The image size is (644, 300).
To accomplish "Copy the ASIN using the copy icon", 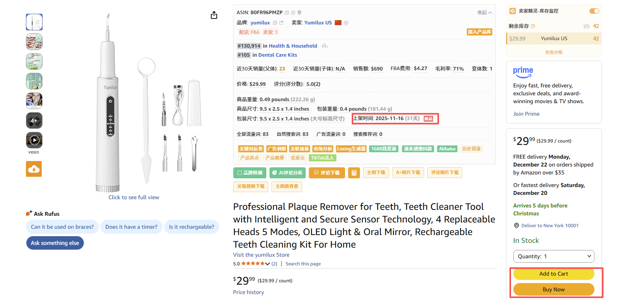I will [287, 13].
